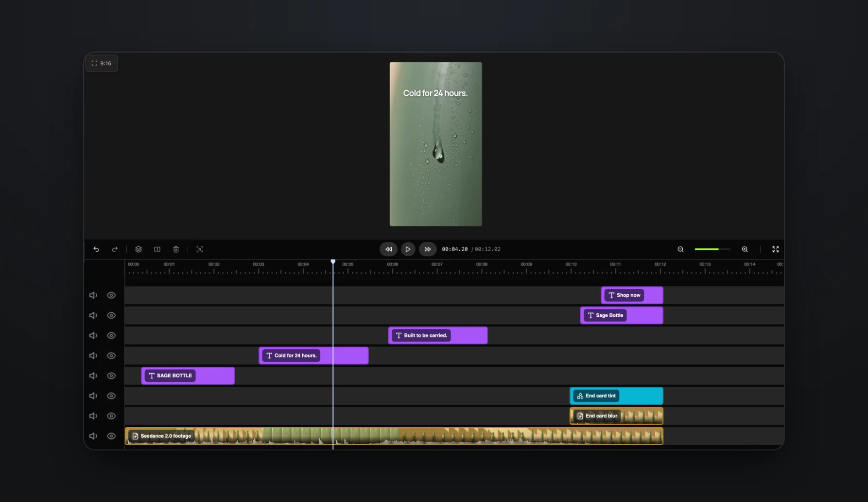Mute the Seedance 2.0 footage track
This screenshot has height=502, width=868.
coord(93,436)
